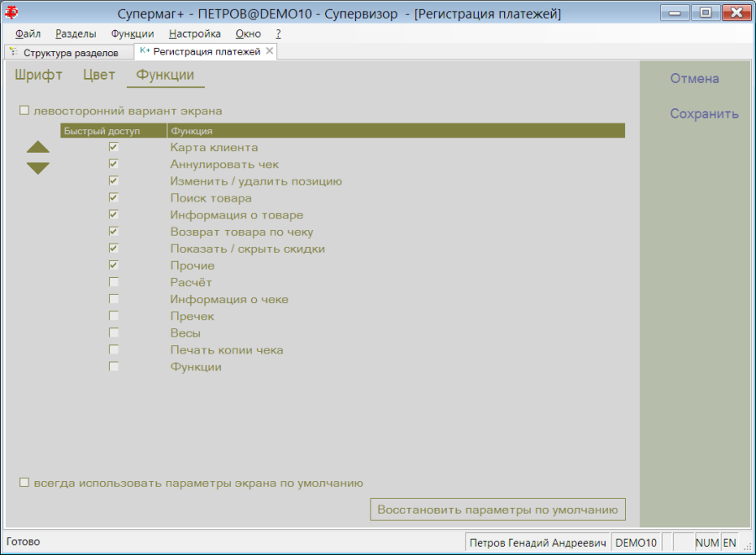Enable always use default screen parameters

click(x=24, y=483)
